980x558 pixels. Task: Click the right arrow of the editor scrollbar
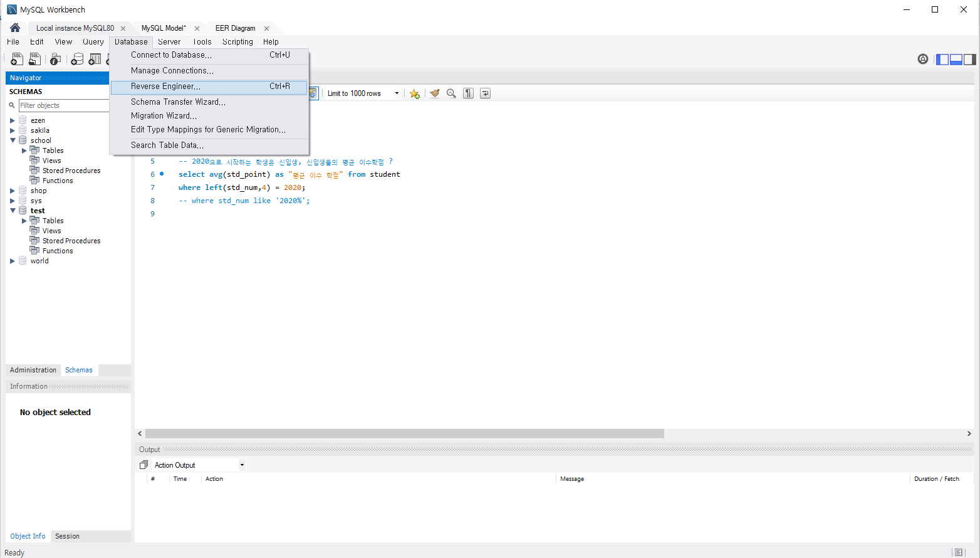point(969,433)
